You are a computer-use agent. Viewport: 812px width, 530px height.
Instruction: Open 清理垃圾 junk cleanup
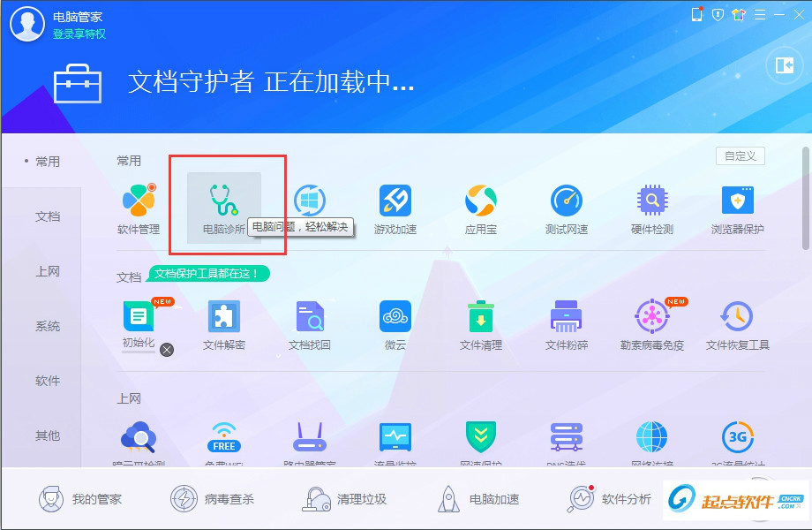pos(344,499)
